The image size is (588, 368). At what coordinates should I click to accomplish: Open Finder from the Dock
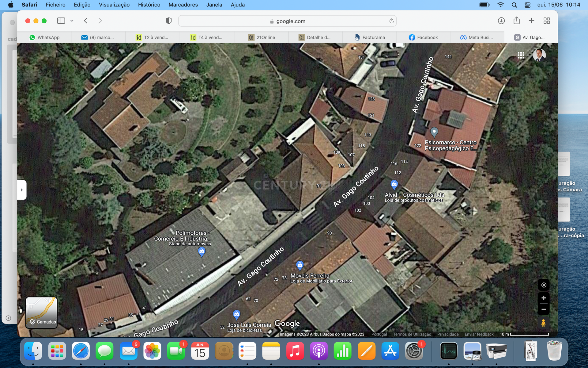pos(33,351)
